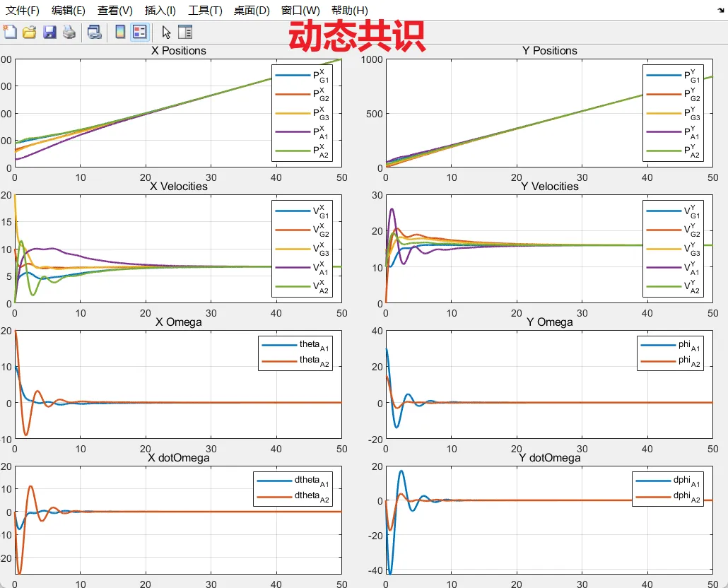
Task: Click the Link Plot toolbar icon
Action: click(94, 32)
